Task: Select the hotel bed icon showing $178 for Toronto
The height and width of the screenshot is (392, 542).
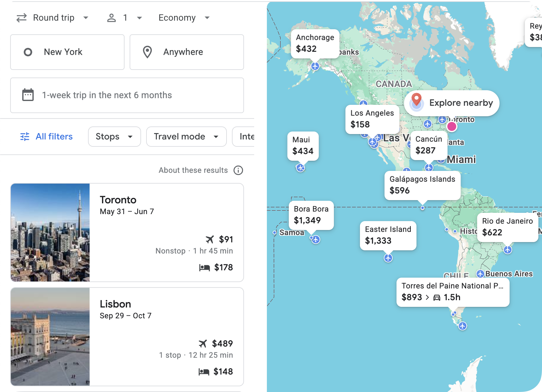Action: [204, 267]
